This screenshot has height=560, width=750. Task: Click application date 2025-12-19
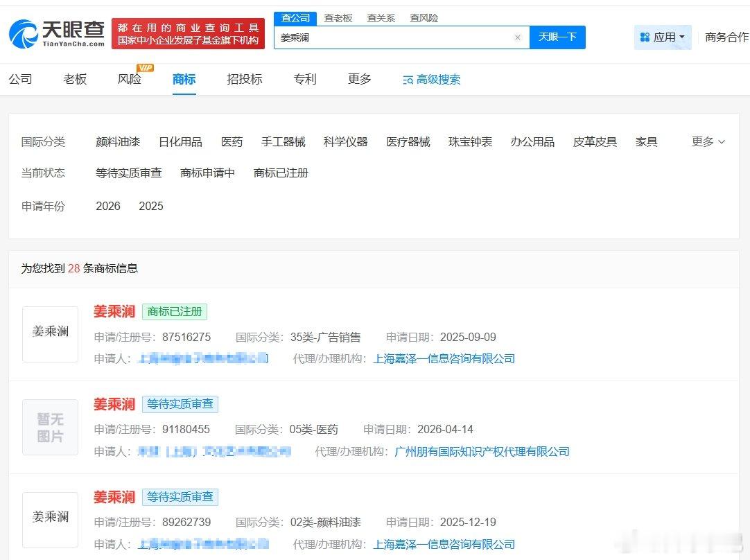click(468, 522)
